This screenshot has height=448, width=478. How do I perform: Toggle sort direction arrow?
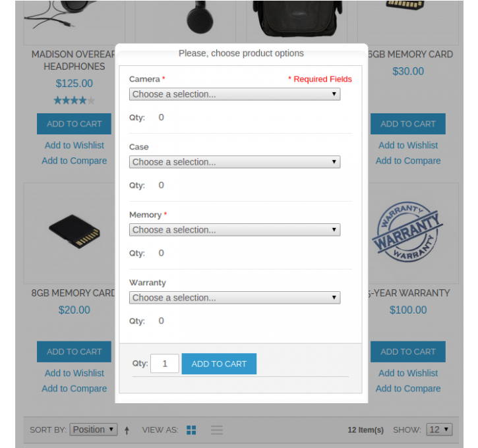[127, 430]
